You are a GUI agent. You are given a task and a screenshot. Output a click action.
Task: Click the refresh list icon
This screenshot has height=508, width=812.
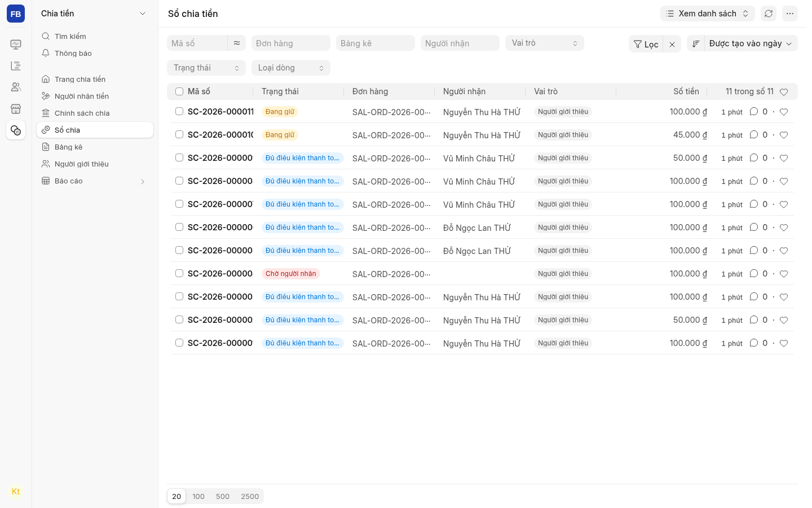click(769, 14)
